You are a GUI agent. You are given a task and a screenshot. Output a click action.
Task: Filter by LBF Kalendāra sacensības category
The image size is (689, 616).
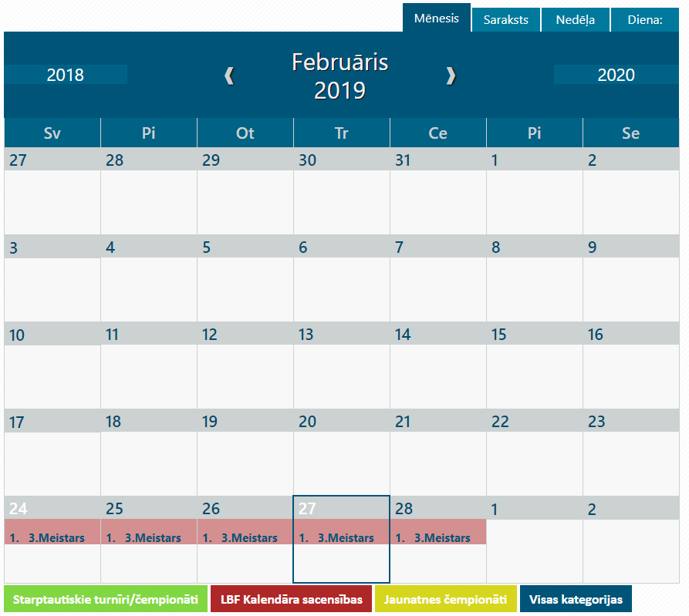point(291,599)
